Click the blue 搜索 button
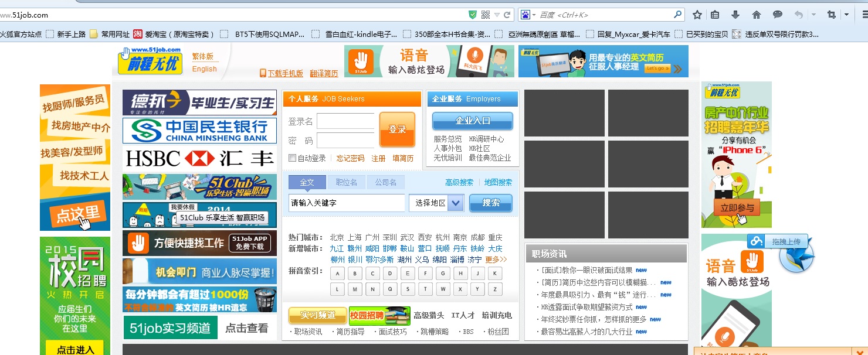The image size is (868, 355). tap(491, 203)
